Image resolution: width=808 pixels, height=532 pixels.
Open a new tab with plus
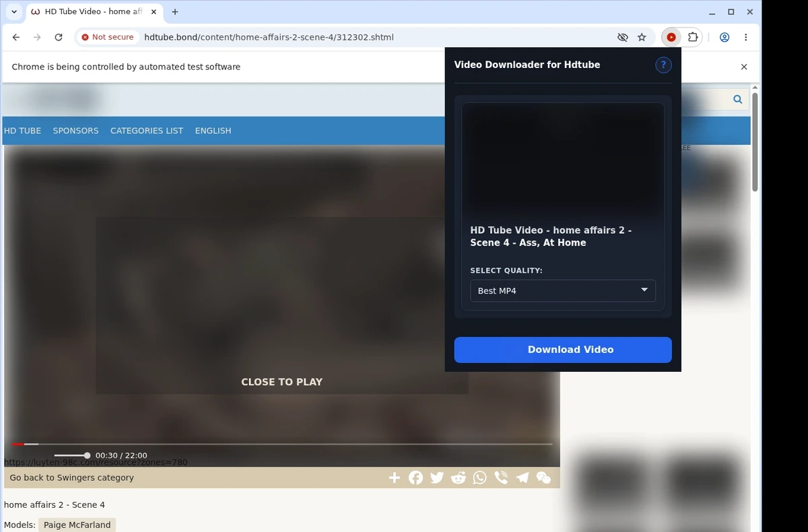pos(175,11)
